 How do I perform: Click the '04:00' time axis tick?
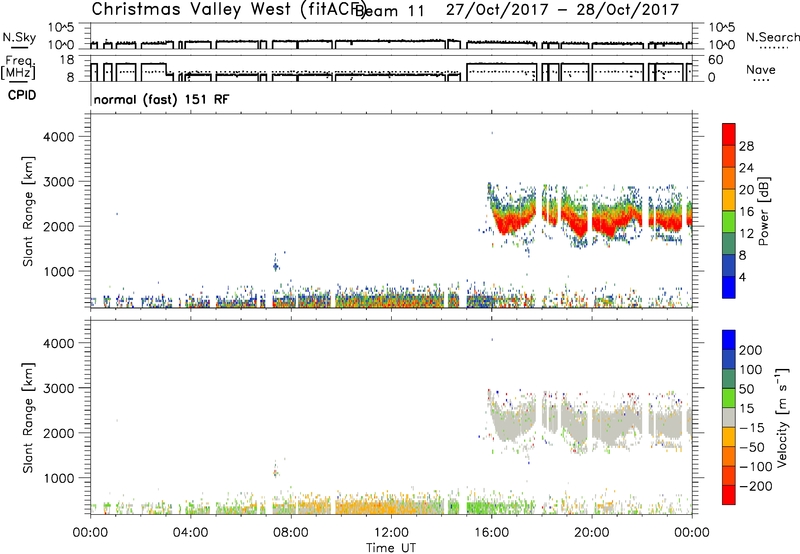tap(191, 533)
